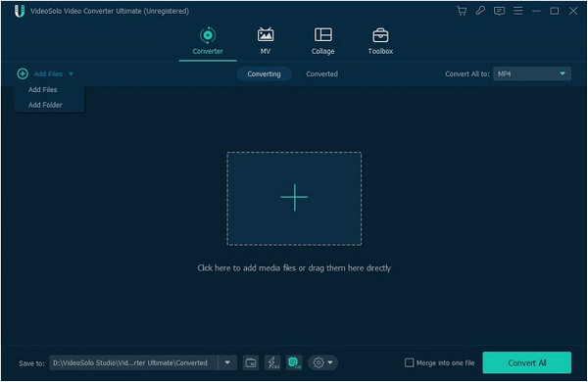Screen dimensions: 588x382
Task: Open the Toolbox tab
Action: point(380,41)
